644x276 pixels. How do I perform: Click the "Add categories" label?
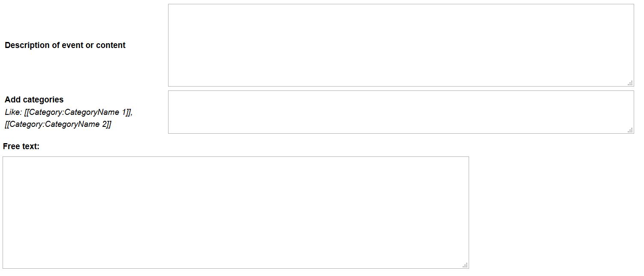(34, 100)
